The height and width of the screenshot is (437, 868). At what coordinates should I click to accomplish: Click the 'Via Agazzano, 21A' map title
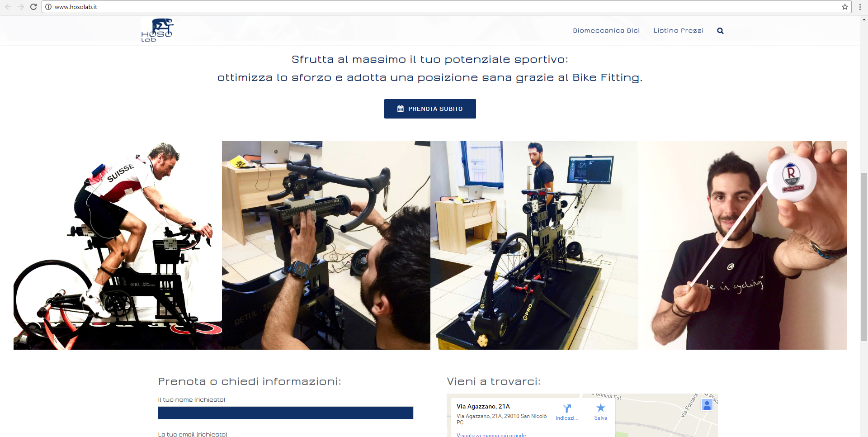click(x=483, y=406)
